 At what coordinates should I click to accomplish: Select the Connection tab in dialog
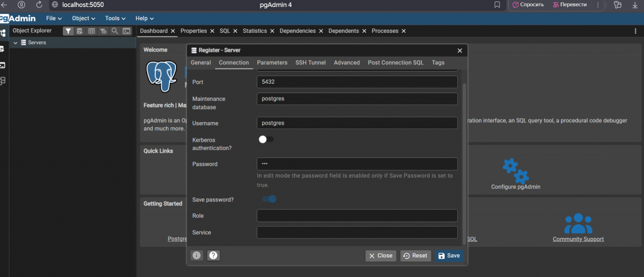click(234, 62)
